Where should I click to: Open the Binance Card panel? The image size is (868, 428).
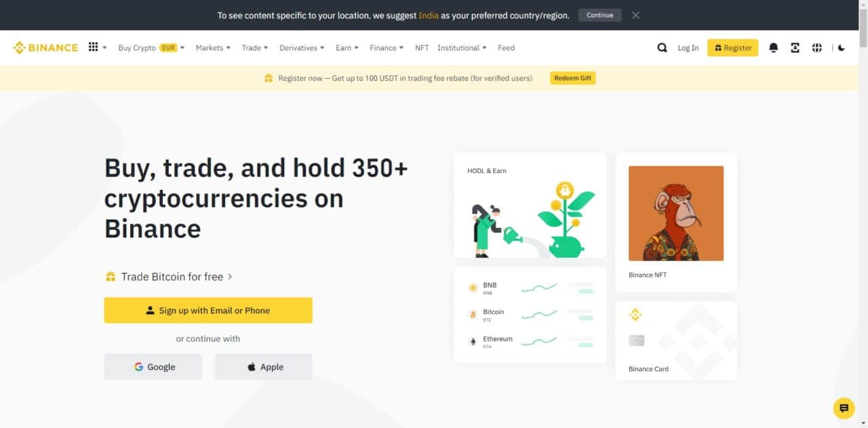[x=676, y=341]
